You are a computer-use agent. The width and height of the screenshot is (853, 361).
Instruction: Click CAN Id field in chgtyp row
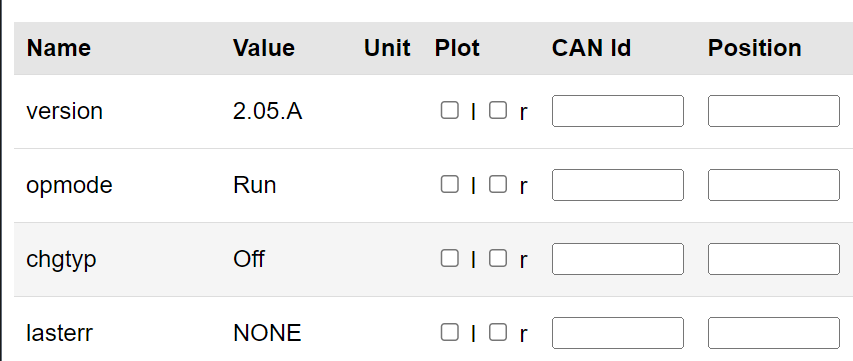618,259
